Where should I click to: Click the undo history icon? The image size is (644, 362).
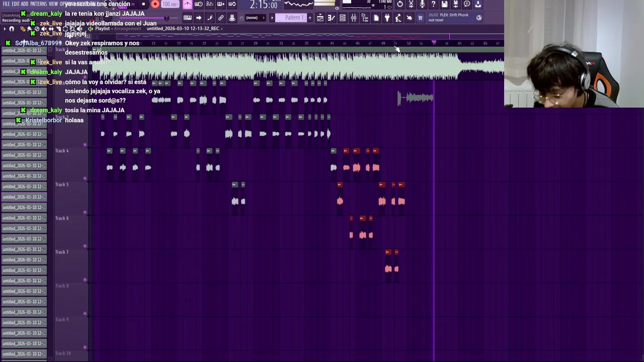point(400,4)
